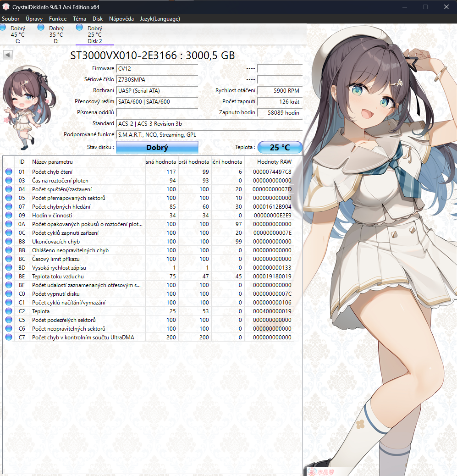Image resolution: width=457 pixels, height=476 pixels.
Task: Click the ID column header
Action: pyautogui.click(x=22, y=162)
